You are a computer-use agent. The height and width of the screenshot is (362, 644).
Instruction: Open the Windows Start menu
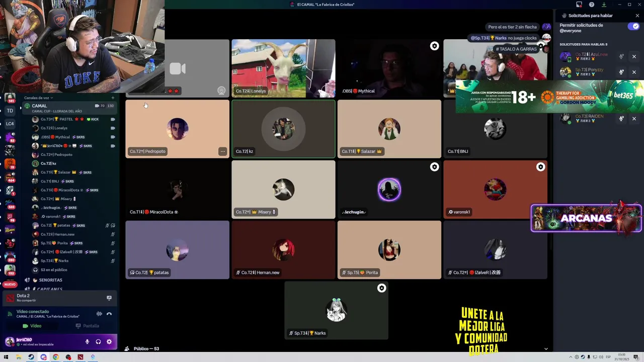(x=7, y=357)
